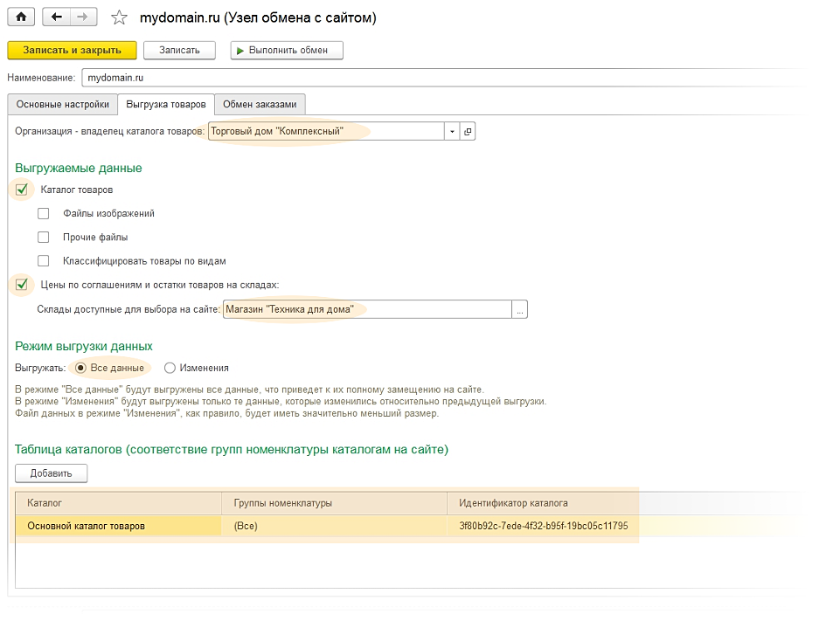
Task: Open warehouse selection with the ellipsis button
Action: coord(520,309)
